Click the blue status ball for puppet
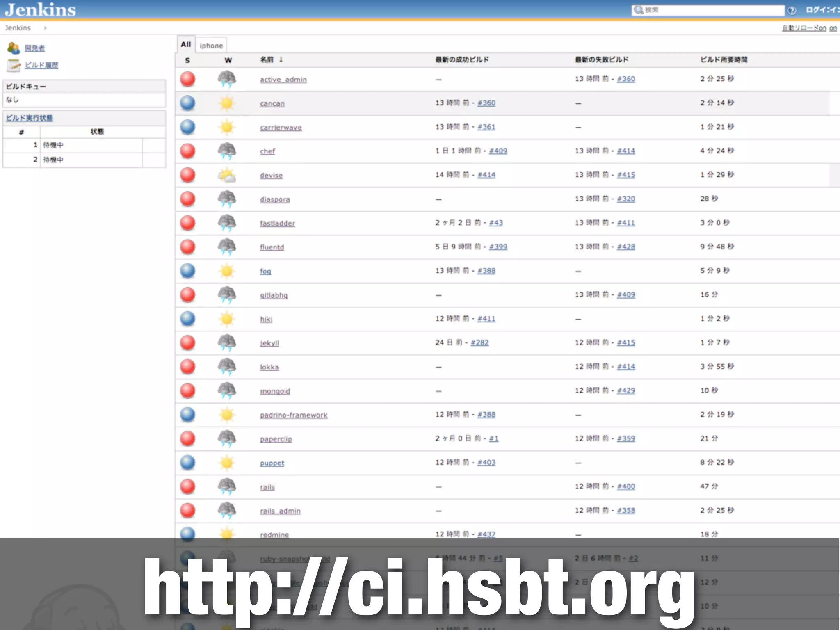840x630 pixels. pyautogui.click(x=187, y=463)
